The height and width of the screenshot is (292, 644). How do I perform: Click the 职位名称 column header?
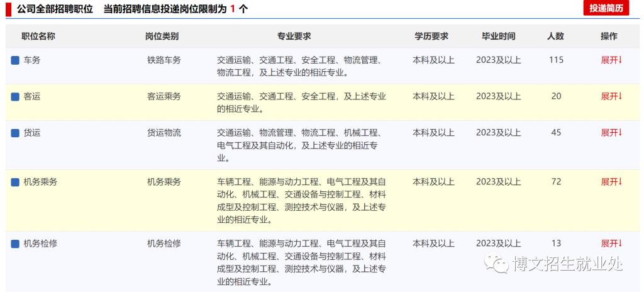coord(38,36)
